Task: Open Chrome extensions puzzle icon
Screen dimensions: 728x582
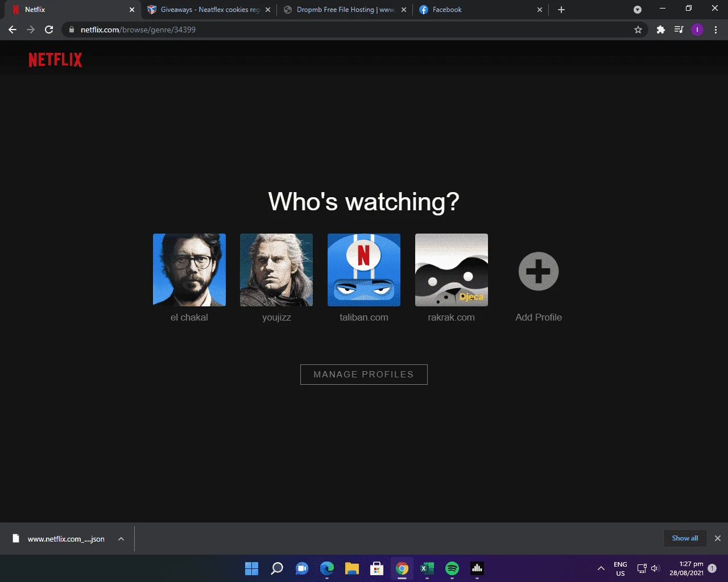Action: click(x=661, y=30)
